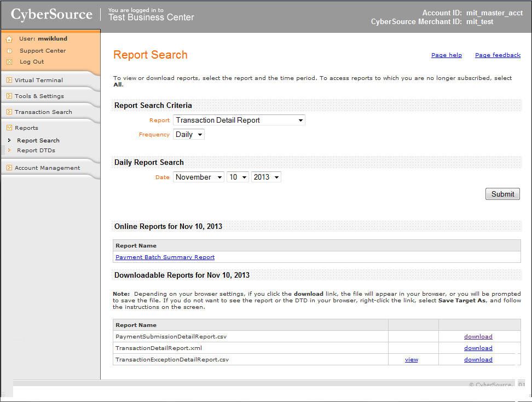Click the Virtual Terminal arrow icon
This screenshot has width=532, height=402.
click(9, 80)
